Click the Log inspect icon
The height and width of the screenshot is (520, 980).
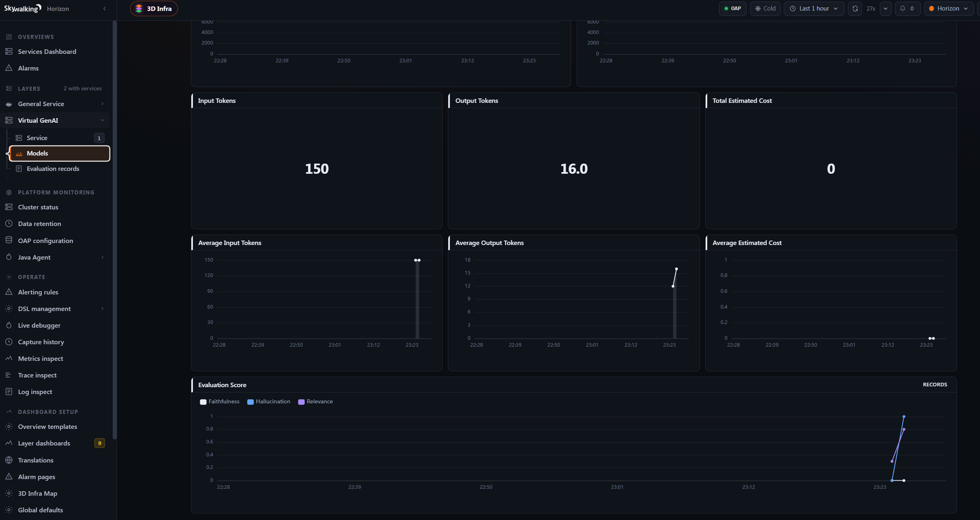(x=9, y=392)
